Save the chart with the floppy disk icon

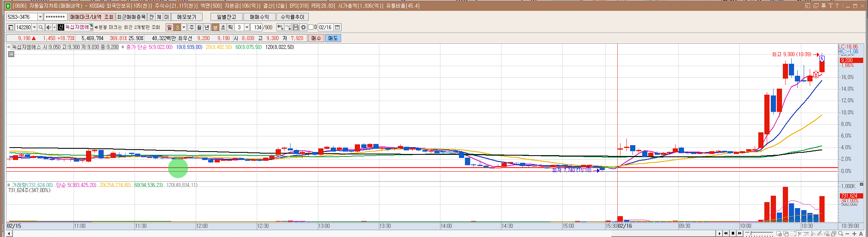pyautogui.click(x=295, y=27)
